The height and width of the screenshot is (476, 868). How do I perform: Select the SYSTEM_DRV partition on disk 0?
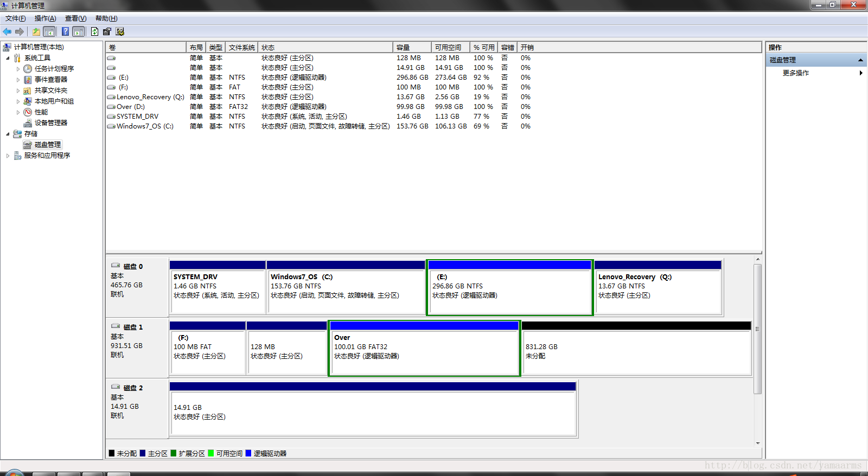pyautogui.click(x=218, y=287)
